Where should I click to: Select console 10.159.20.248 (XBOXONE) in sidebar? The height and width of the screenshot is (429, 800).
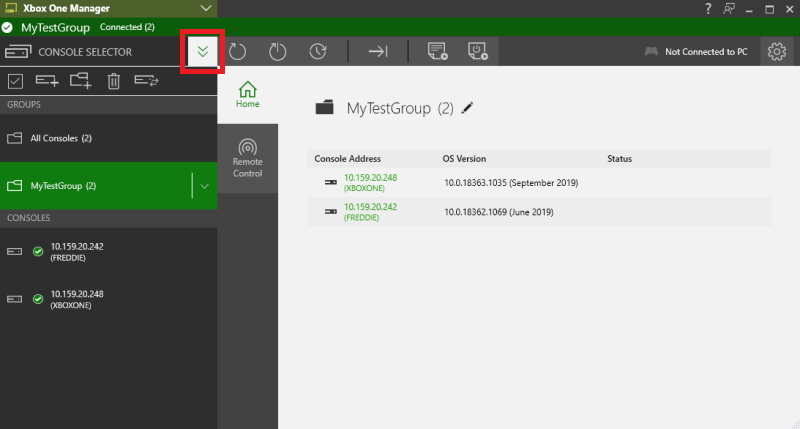click(x=109, y=299)
